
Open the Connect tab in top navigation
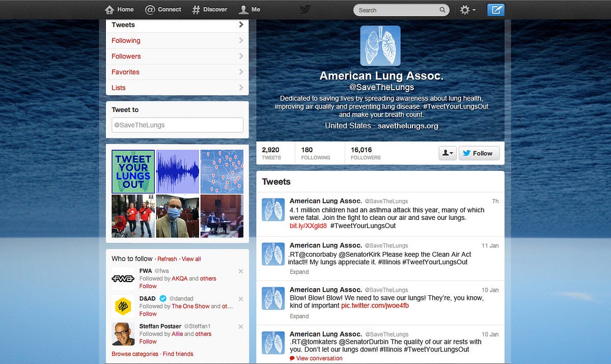point(163,9)
